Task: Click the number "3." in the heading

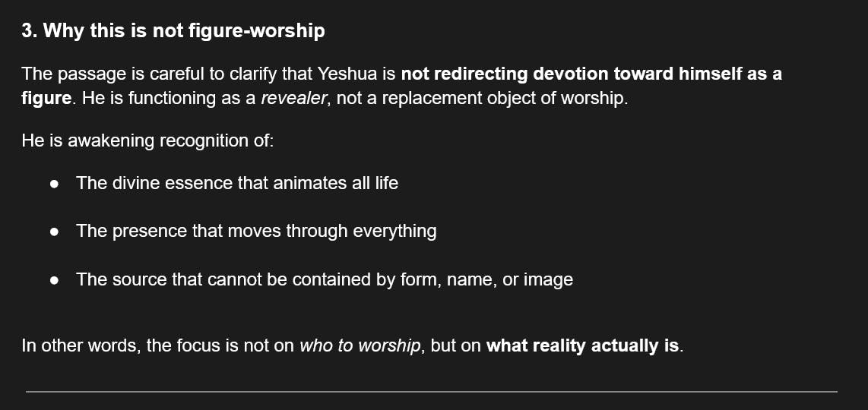Action: [x=30, y=31]
